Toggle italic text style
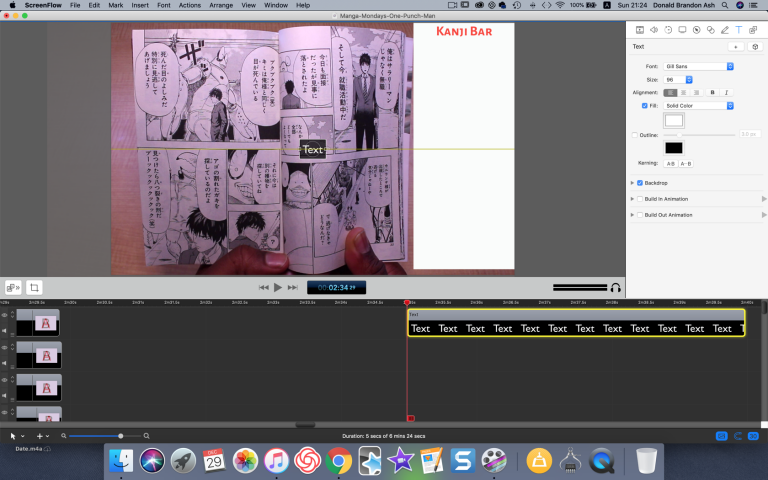The width and height of the screenshot is (768, 480). tap(726, 93)
